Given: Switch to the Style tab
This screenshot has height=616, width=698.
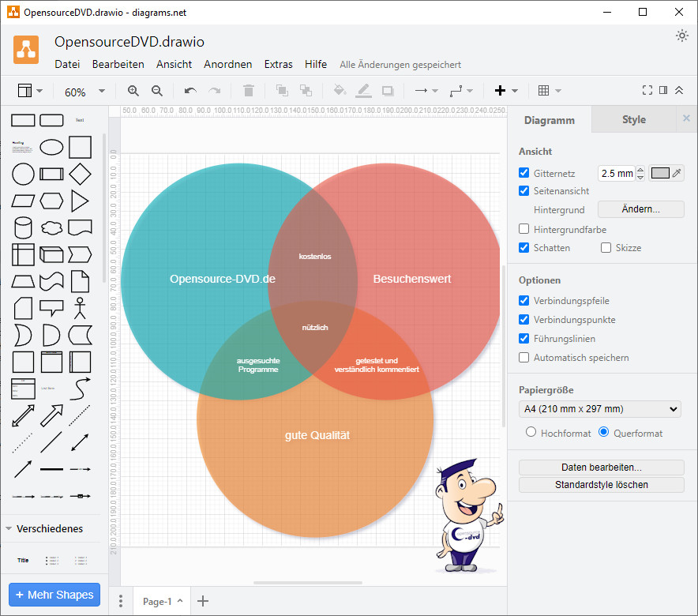Looking at the screenshot, I should tap(633, 120).
